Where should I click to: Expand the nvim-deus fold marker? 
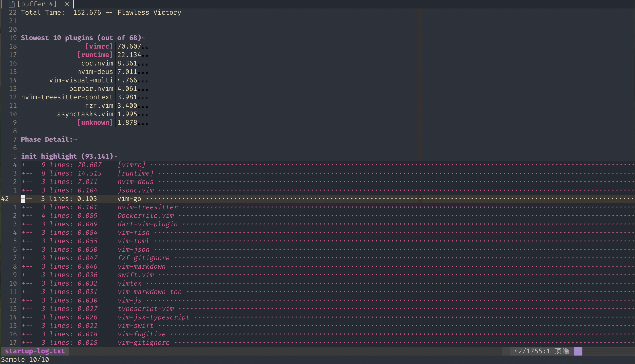point(23,182)
